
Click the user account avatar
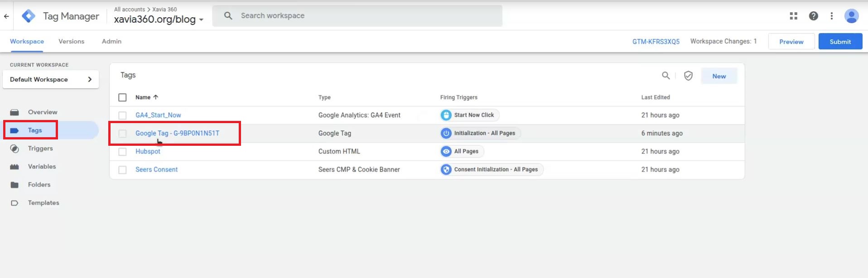point(852,16)
